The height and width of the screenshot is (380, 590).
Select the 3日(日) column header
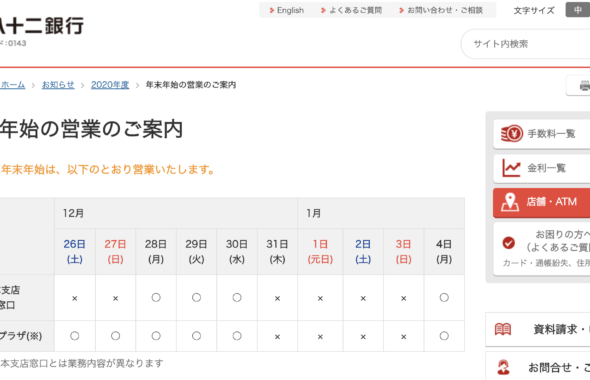coord(403,252)
